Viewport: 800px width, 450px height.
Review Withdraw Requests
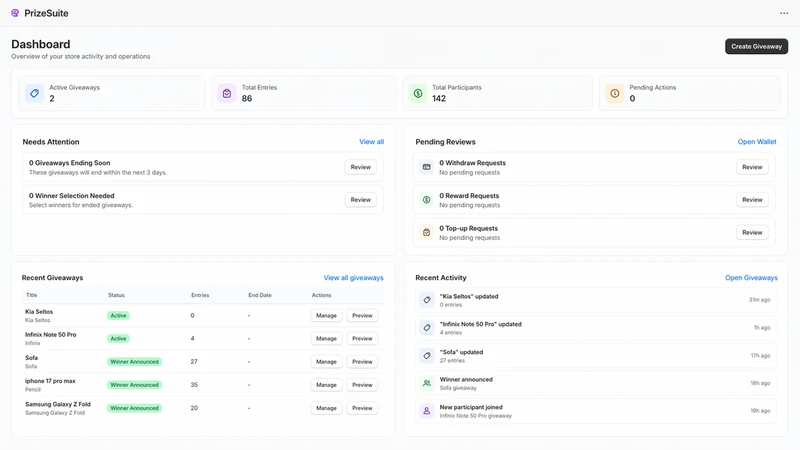pyautogui.click(x=752, y=167)
